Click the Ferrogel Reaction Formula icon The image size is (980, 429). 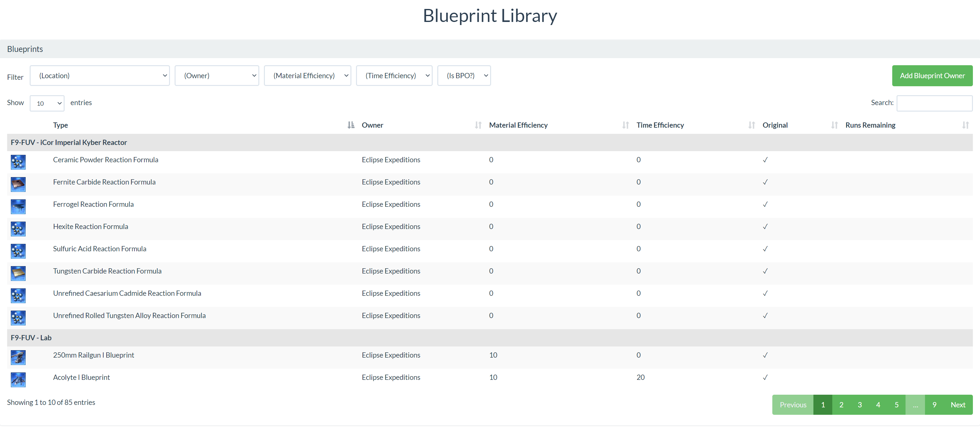tap(18, 206)
